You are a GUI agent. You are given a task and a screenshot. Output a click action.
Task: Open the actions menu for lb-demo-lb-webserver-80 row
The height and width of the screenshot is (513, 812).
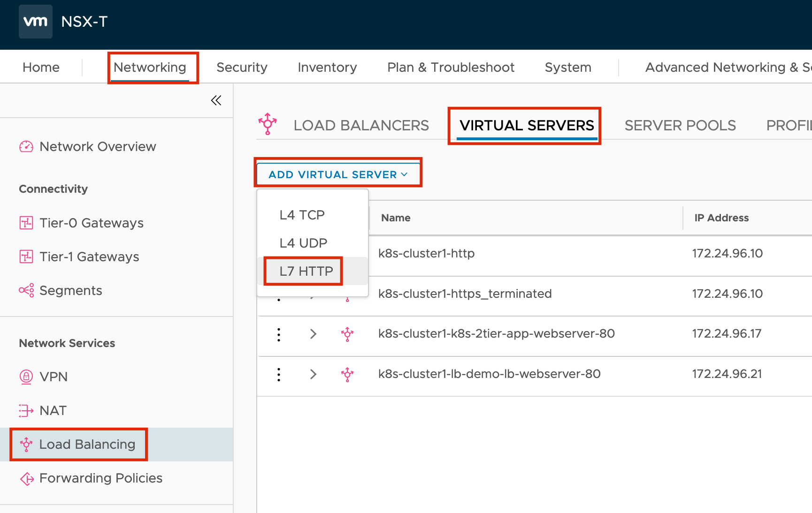(279, 375)
